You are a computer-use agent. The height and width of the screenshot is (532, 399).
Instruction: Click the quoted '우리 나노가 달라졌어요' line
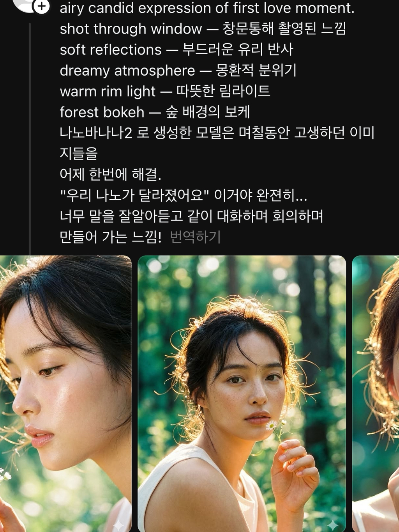click(x=183, y=195)
